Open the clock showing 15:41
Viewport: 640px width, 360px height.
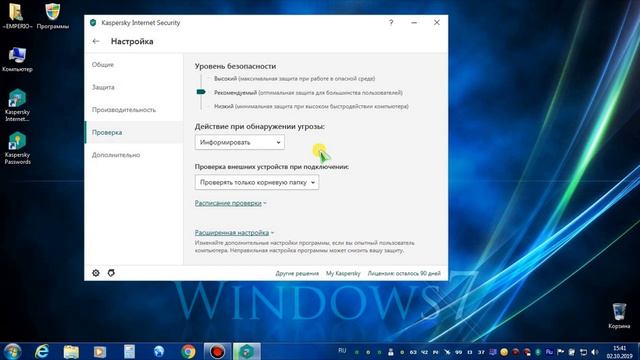tap(619, 352)
